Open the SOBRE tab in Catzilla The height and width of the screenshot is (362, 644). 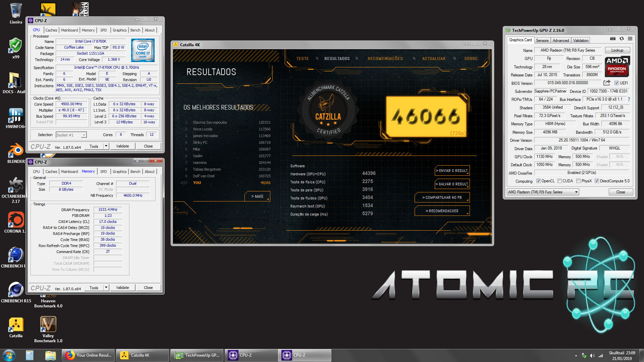tap(471, 59)
